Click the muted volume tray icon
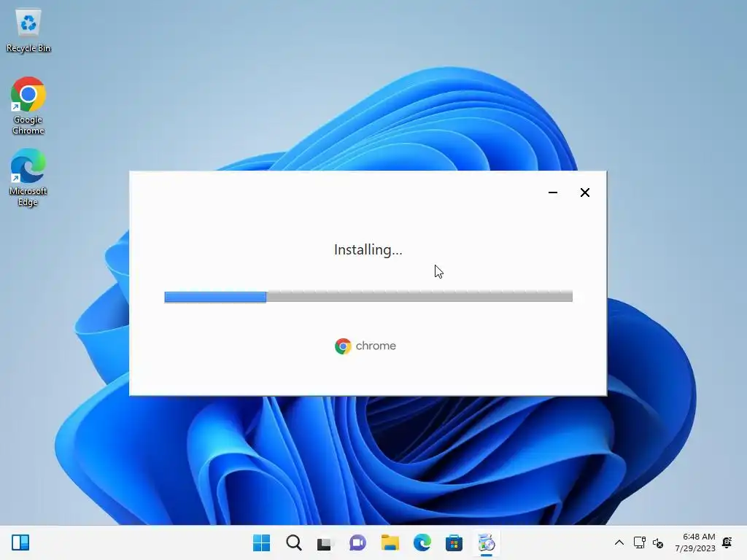 [x=659, y=542]
